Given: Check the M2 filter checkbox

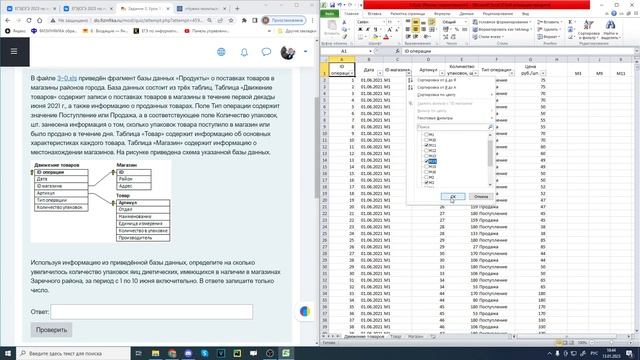Looking at the screenshot, I should [x=426, y=178].
